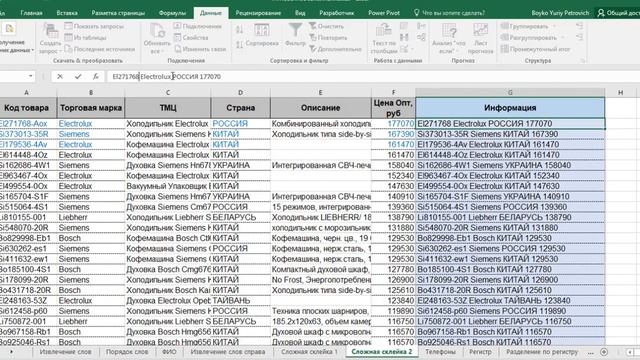Click cell with Si373013-35R code

click(28, 134)
